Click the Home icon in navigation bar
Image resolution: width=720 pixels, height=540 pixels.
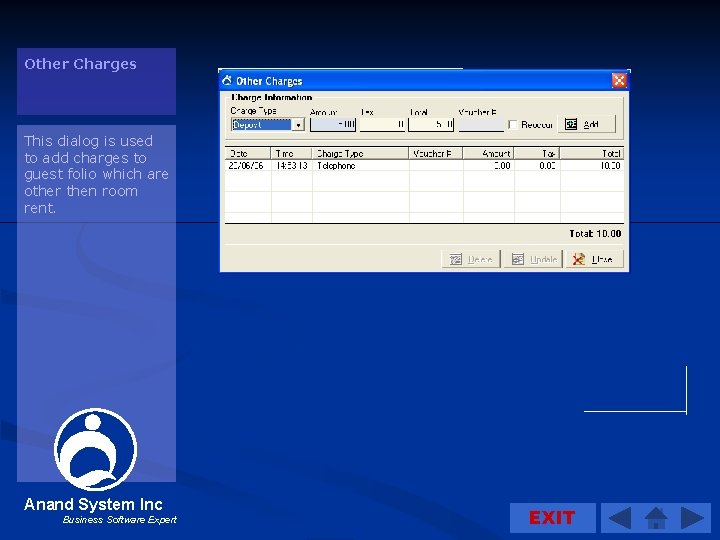pyautogui.click(x=656, y=518)
